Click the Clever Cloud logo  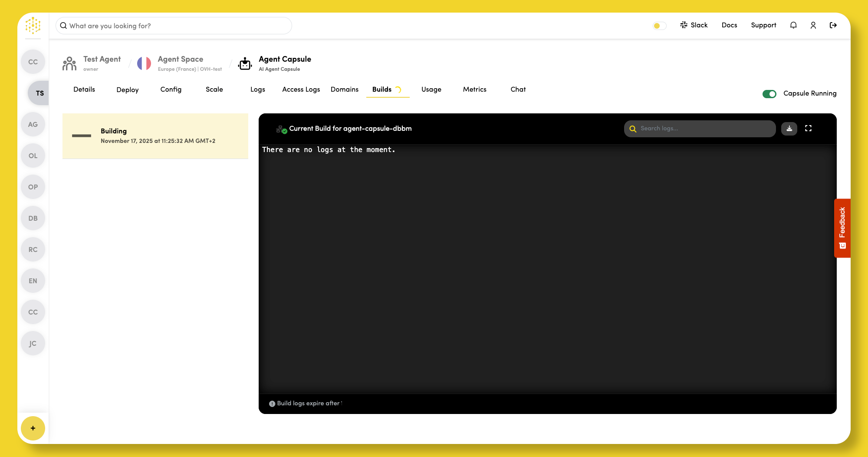[x=33, y=26]
